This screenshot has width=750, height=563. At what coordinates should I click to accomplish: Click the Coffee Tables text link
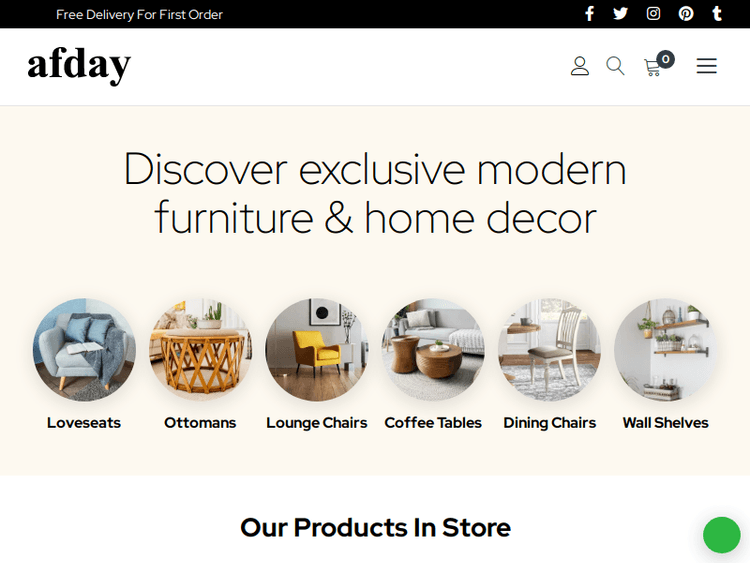tap(433, 423)
